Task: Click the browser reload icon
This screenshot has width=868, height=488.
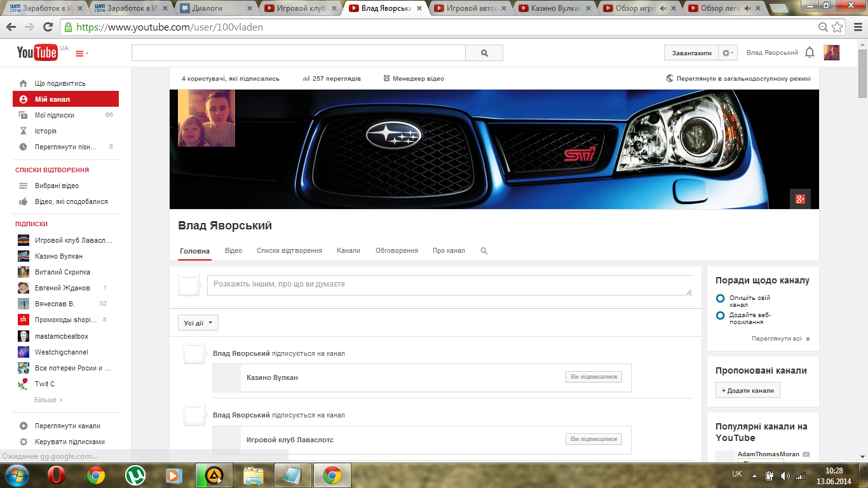Action: tap(48, 27)
